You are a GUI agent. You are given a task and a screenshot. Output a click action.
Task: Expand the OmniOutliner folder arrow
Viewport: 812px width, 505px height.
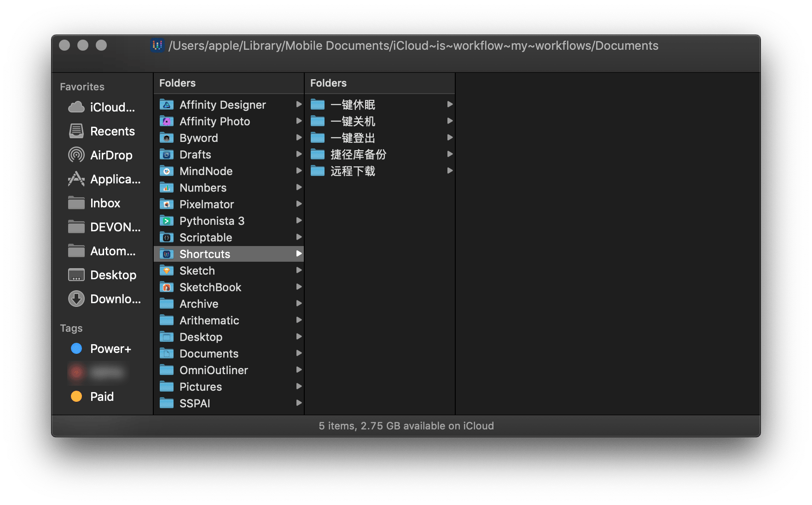299,370
